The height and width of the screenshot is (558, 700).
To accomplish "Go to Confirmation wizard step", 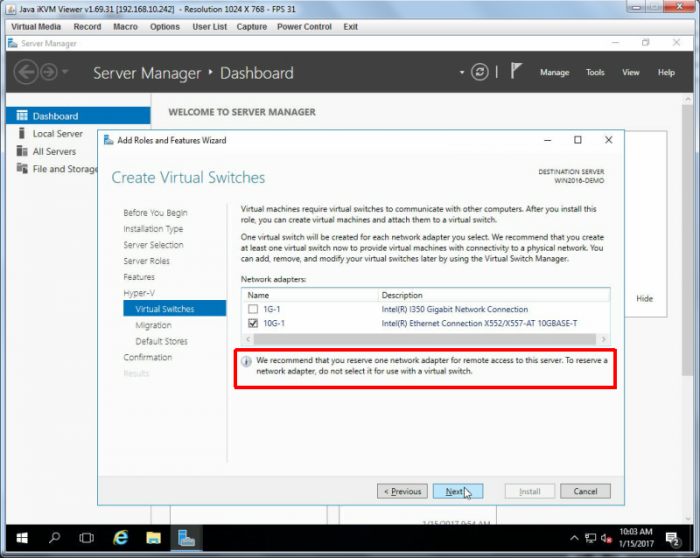I will 147,357.
